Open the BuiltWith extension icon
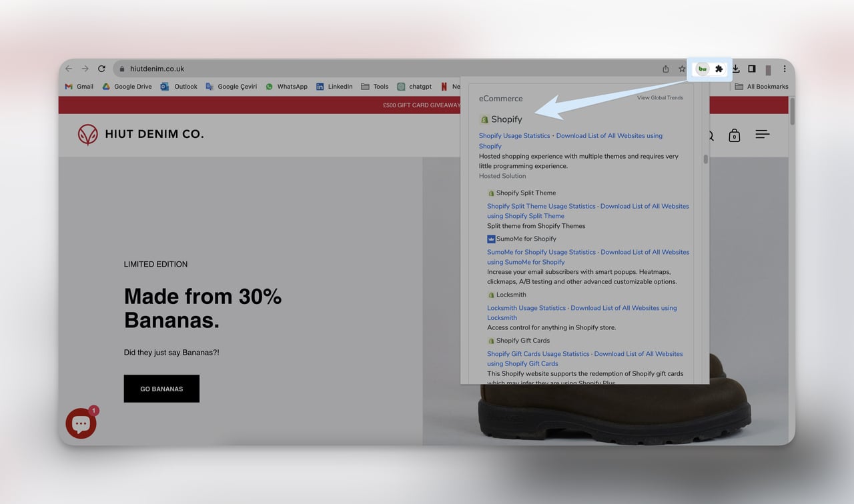The image size is (854, 504). click(703, 69)
